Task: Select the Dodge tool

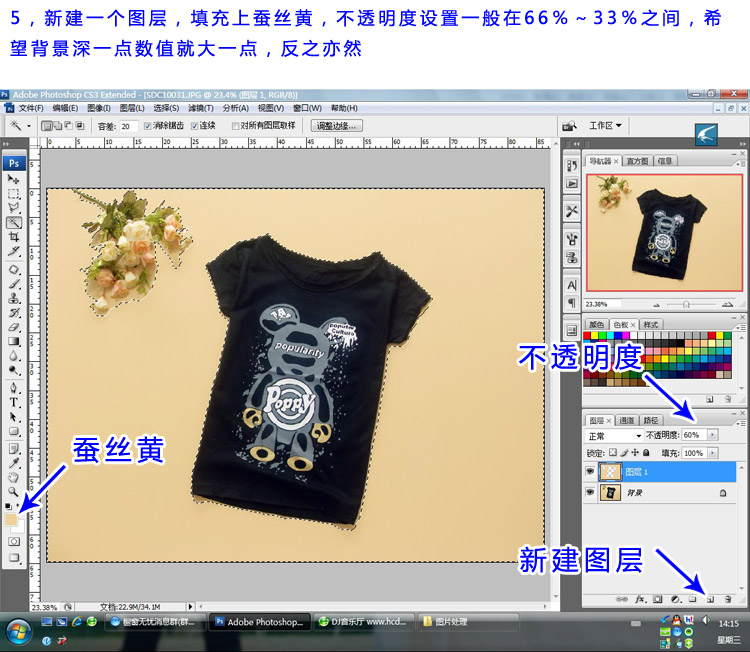Action: 13,370
